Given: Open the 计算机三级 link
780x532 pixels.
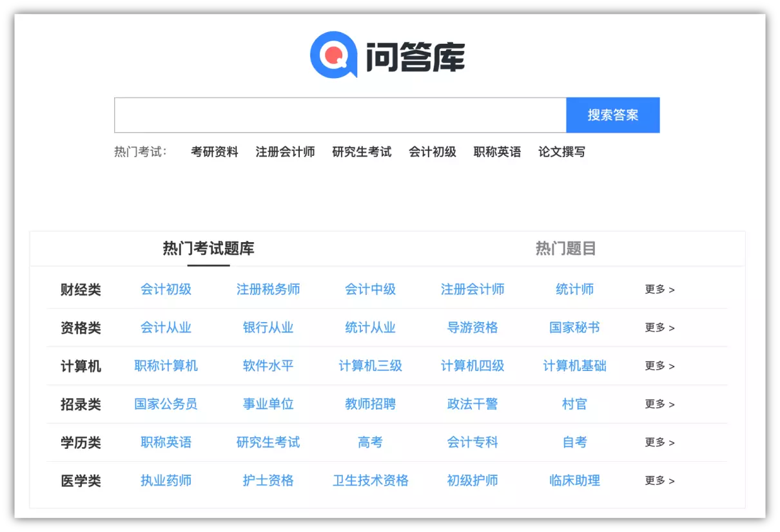Looking at the screenshot, I should [x=371, y=366].
